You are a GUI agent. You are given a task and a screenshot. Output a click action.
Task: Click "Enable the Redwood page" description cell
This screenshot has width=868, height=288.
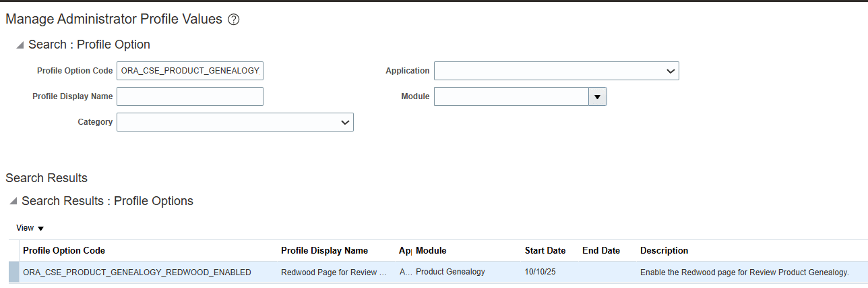[x=744, y=272]
